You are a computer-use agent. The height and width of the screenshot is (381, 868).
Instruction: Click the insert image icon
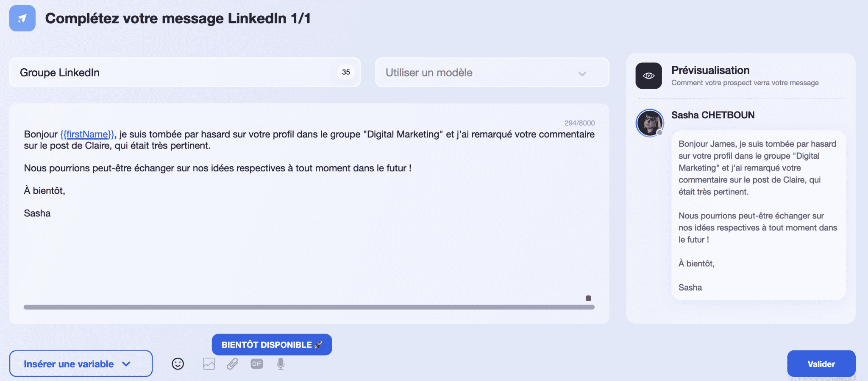[x=209, y=364]
